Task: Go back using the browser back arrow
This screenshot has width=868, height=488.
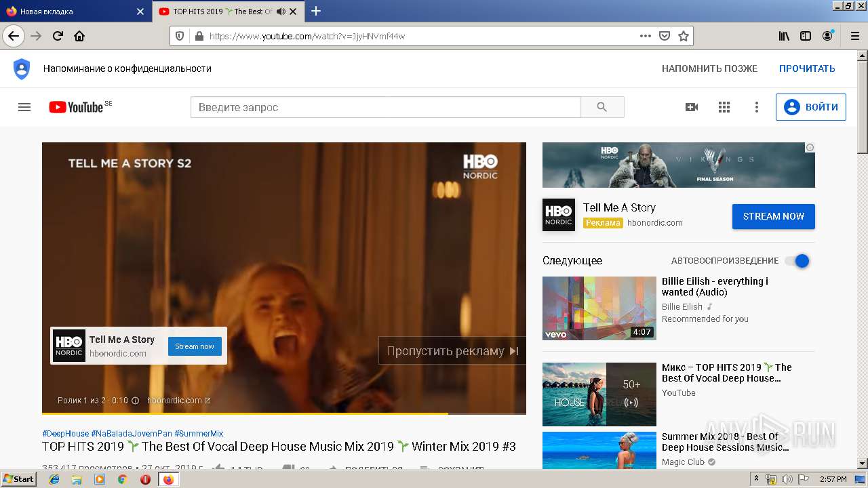Action: point(14,36)
